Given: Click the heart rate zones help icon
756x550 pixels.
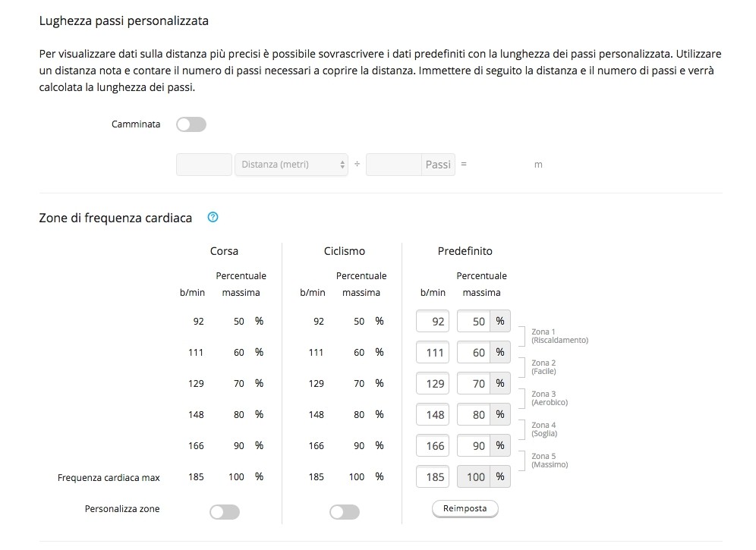Looking at the screenshot, I should [213, 218].
